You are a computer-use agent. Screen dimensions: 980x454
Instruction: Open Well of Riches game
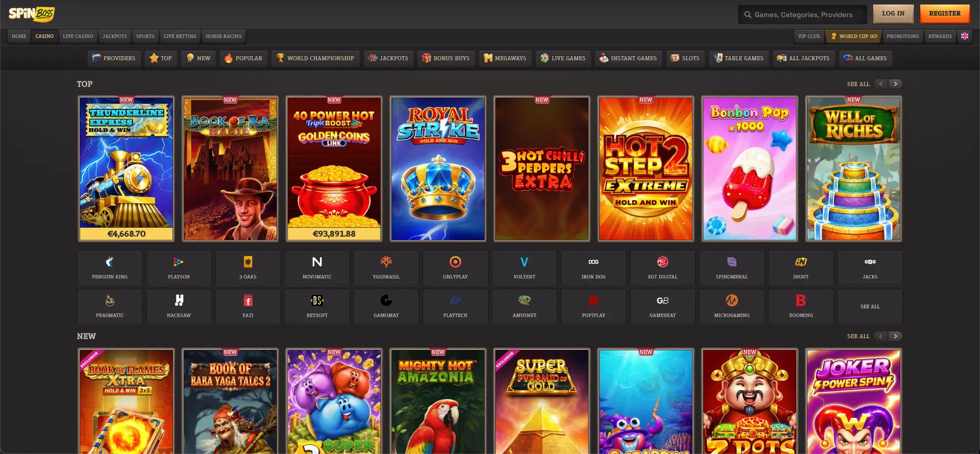853,169
